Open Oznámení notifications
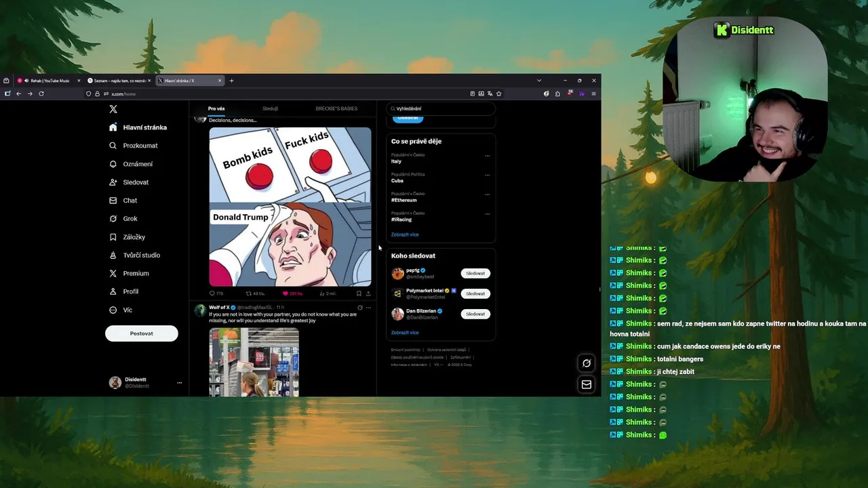Image resolution: width=868 pixels, height=488 pixels. point(131,164)
